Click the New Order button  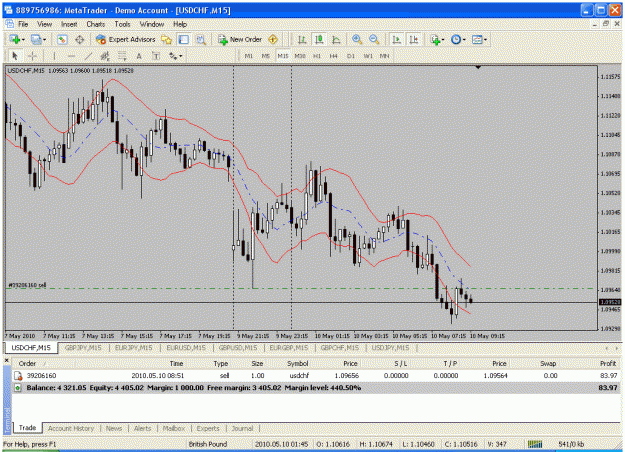240,39
